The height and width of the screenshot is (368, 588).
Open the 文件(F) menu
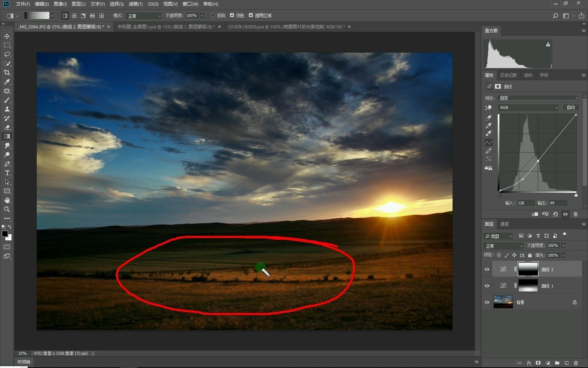[23, 4]
